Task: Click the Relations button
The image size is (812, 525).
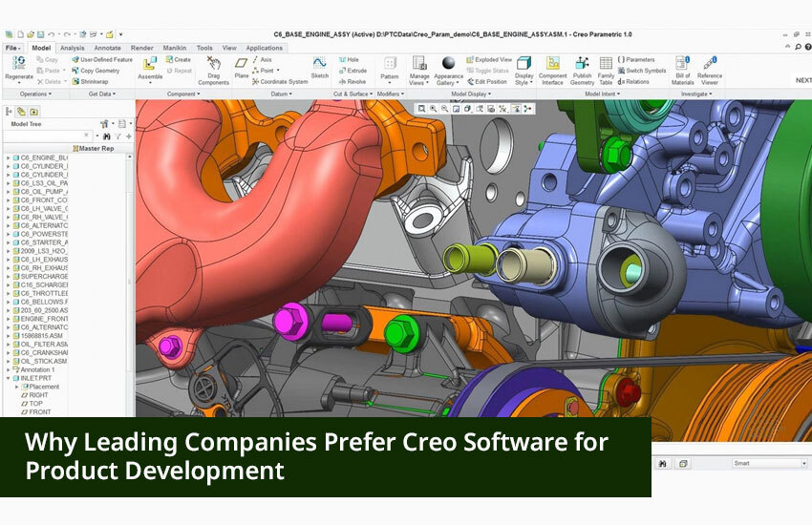Action: [633, 82]
